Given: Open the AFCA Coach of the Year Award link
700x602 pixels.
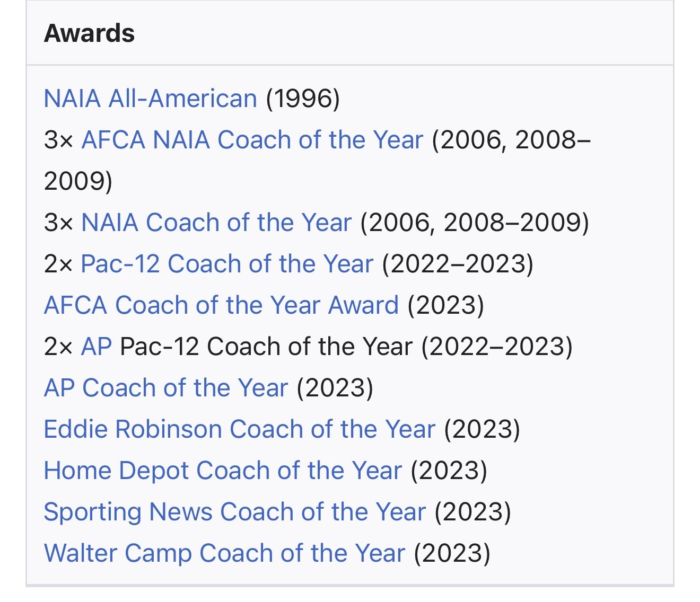Looking at the screenshot, I should pyautogui.click(x=221, y=305).
